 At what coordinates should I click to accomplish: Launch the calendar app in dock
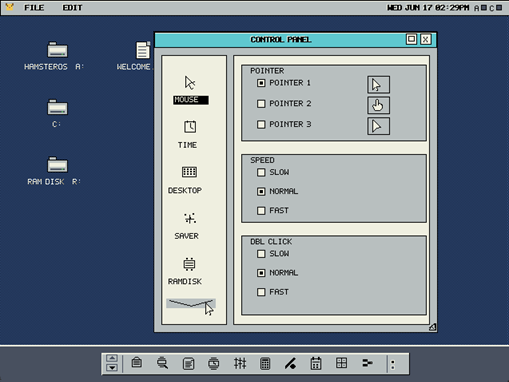click(316, 363)
